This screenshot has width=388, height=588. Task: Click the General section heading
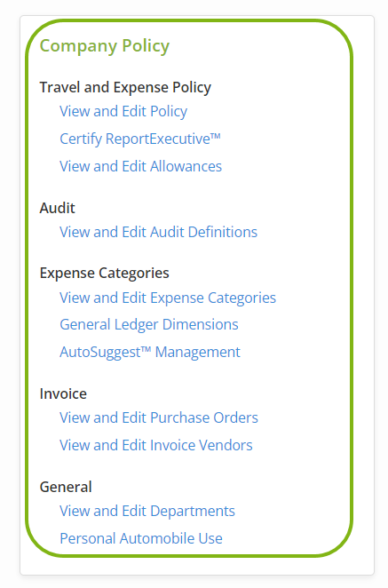pyautogui.click(x=66, y=487)
